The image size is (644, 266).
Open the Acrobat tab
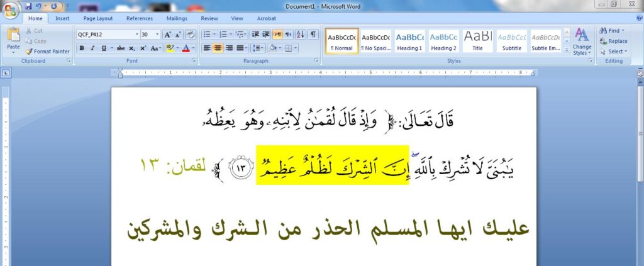(267, 18)
